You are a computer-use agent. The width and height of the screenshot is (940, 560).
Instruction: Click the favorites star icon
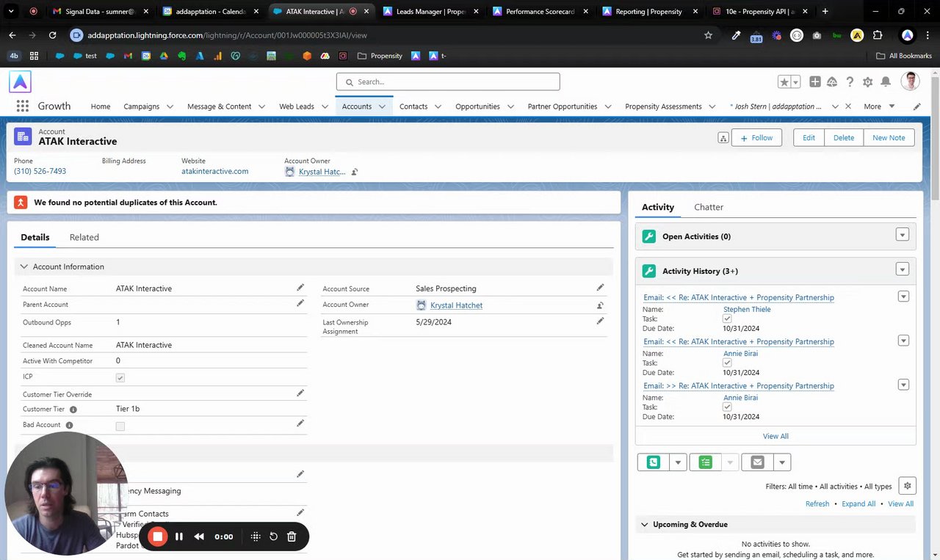[784, 82]
